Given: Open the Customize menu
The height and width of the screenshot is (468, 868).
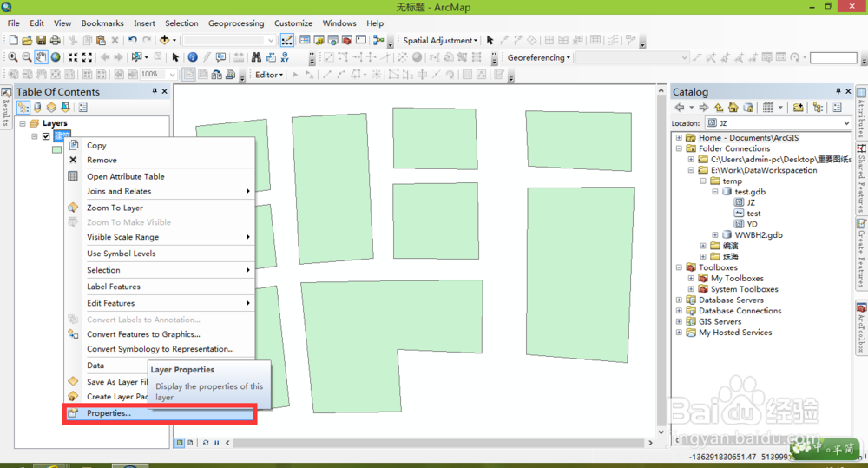Looking at the screenshot, I should click(293, 23).
